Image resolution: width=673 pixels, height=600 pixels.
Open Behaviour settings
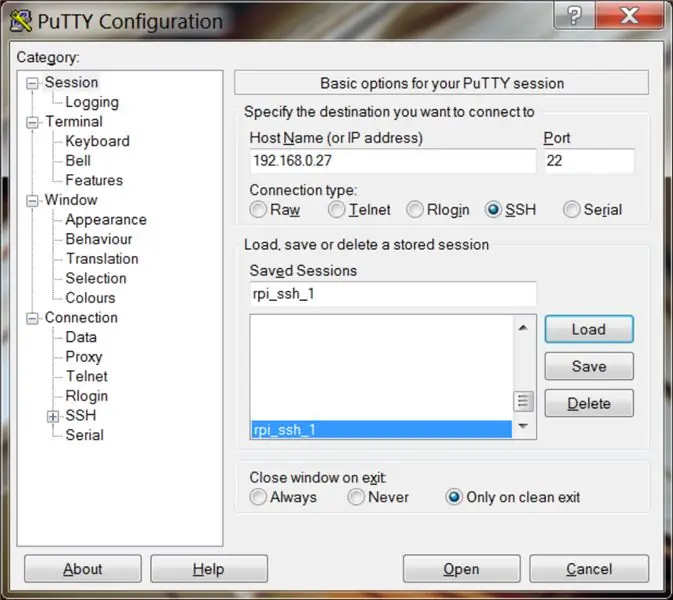tap(99, 239)
